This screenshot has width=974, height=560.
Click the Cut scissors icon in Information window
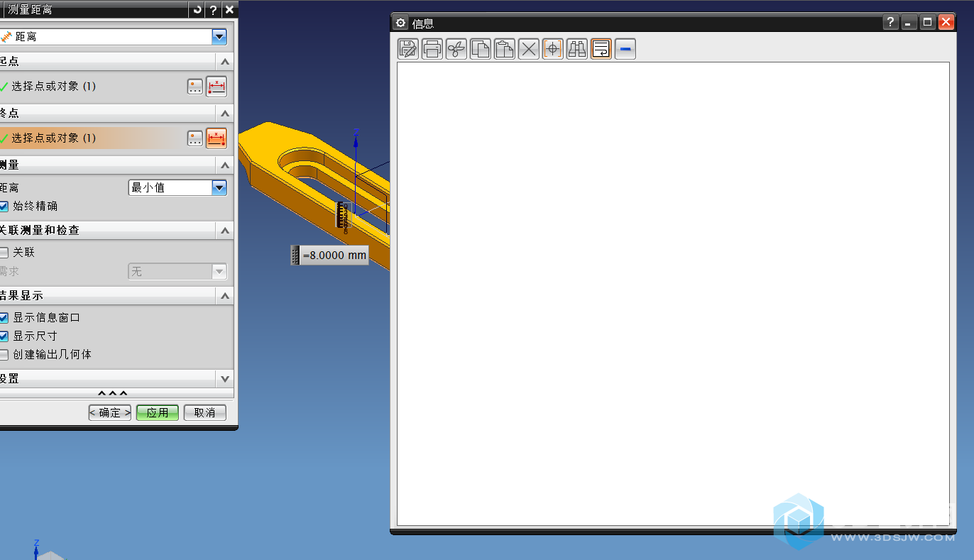[x=456, y=49]
